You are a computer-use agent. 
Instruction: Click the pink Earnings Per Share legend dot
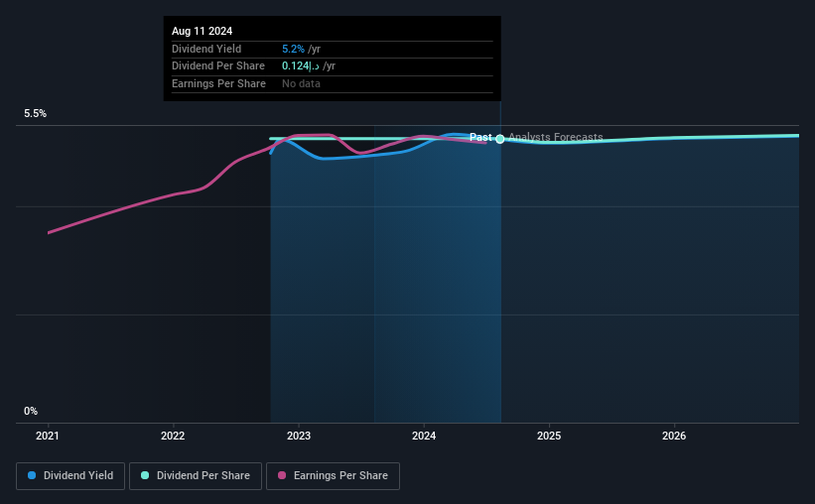[282, 475]
